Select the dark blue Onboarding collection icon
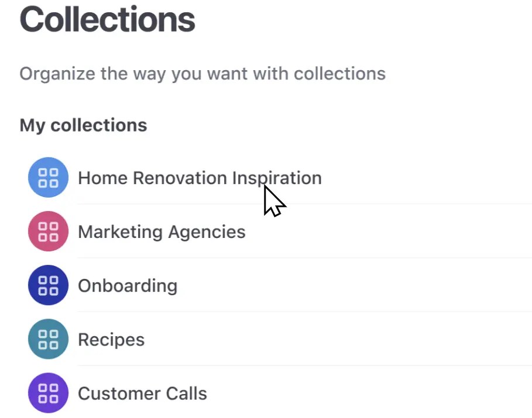This screenshot has width=532, height=418. click(x=49, y=285)
